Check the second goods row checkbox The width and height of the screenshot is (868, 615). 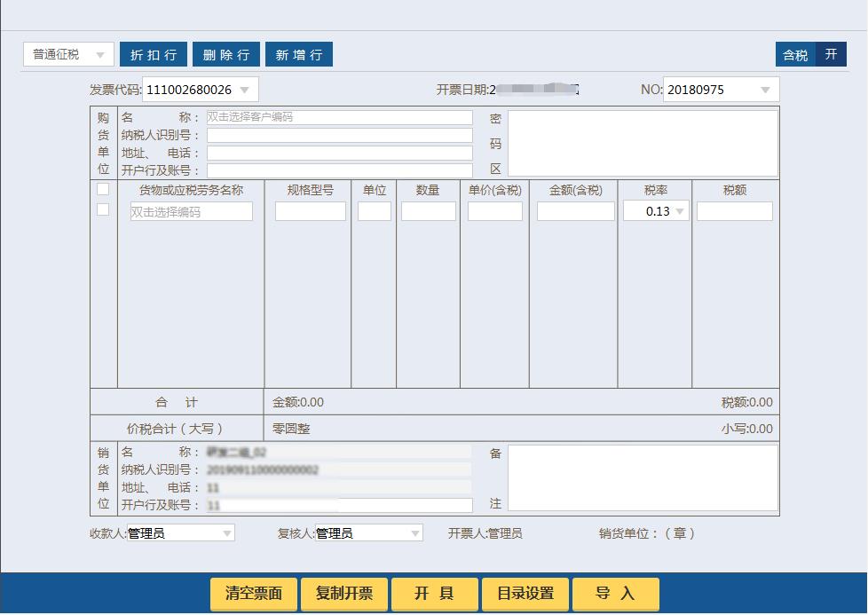(x=103, y=211)
